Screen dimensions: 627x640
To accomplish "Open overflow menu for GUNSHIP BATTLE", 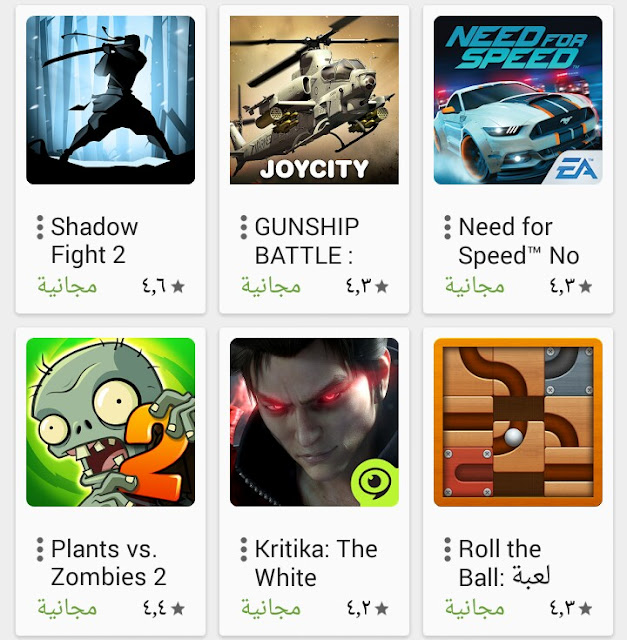I will pyautogui.click(x=244, y=227).
